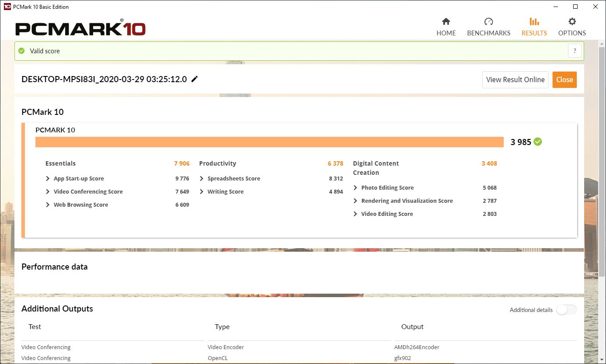
Task: Click the result name DESKTOP-MPSI83I text
Action: pos(104,79)
